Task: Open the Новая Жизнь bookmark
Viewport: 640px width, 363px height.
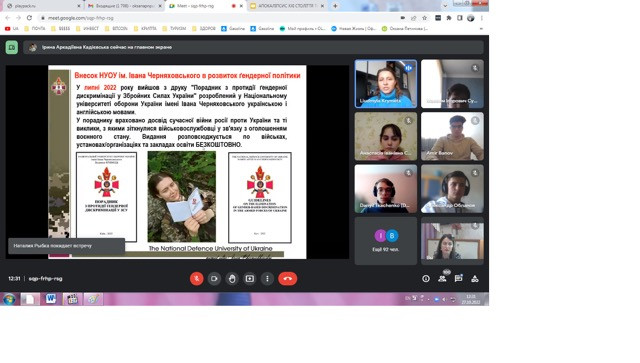Action: pos(354,29)
